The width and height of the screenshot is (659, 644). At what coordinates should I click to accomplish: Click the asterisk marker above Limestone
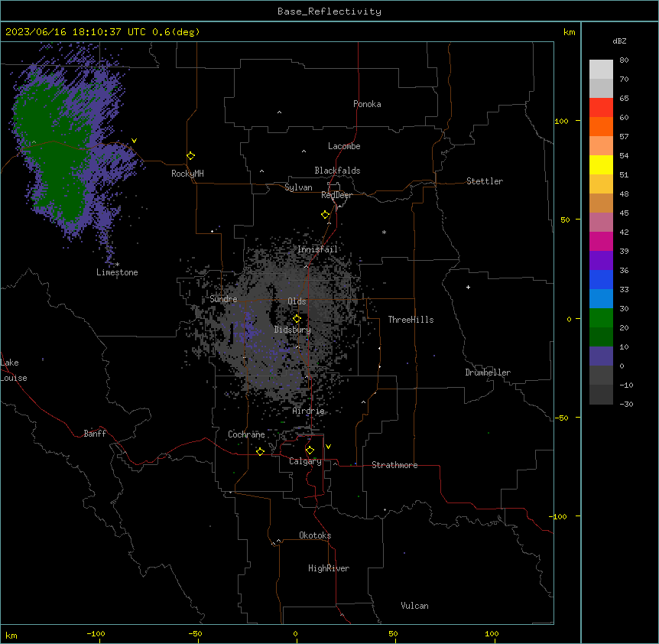click(117, 265)
